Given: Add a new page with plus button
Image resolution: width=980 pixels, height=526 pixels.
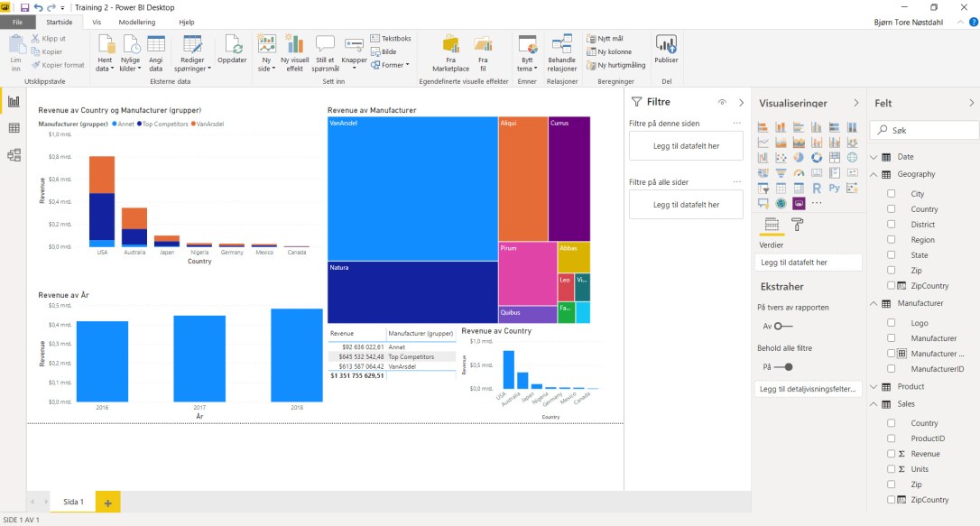Looking at the screenshot, I should 107,503.
